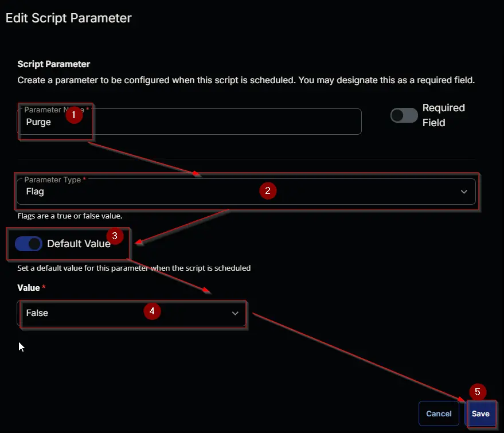
Task: Click the Value dropdown chevron arrow
Action: tap(235, 313)
